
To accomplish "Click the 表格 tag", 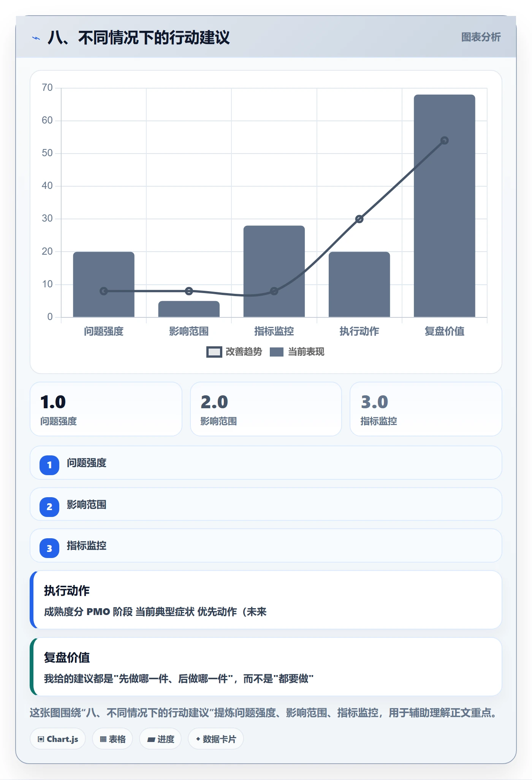I will pyautogui.click(x=112, y=739).
